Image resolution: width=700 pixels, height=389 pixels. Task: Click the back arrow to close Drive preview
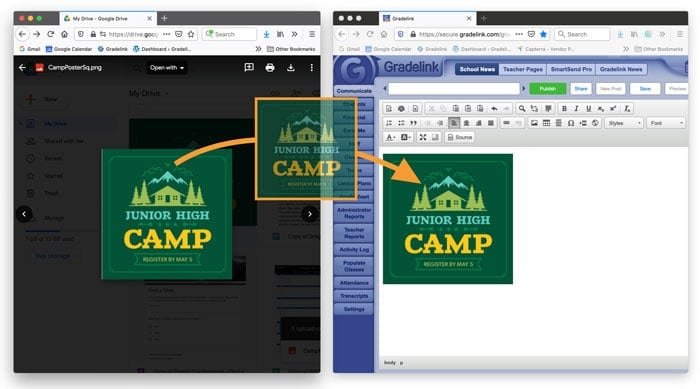(x=22, y=67)
